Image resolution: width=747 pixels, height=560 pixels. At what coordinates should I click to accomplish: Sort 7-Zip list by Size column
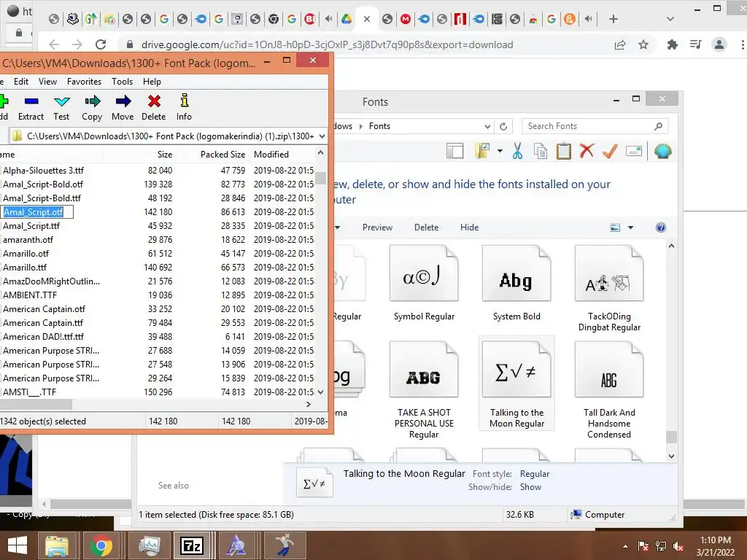(139, 155)
